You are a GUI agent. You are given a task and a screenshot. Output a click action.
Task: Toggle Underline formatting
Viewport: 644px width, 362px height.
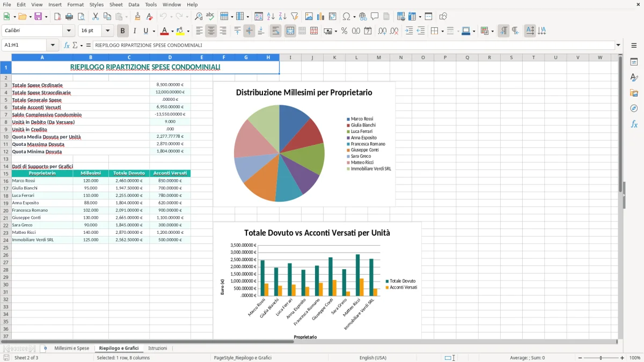click(x=146, y=31)
